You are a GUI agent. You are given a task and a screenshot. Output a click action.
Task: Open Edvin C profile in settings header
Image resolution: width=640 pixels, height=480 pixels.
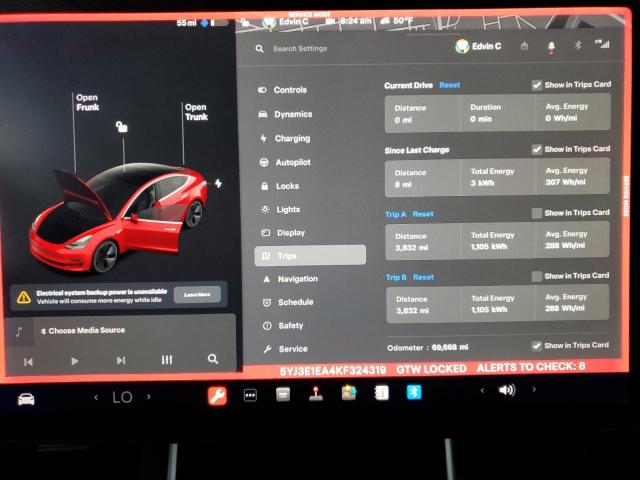tap(478, 47)
